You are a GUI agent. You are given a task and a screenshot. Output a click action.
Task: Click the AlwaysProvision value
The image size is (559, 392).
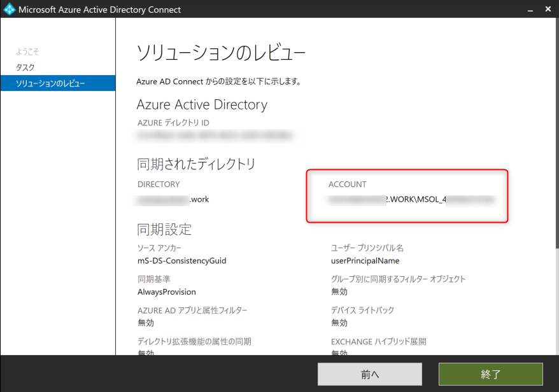tap(166, 292)
